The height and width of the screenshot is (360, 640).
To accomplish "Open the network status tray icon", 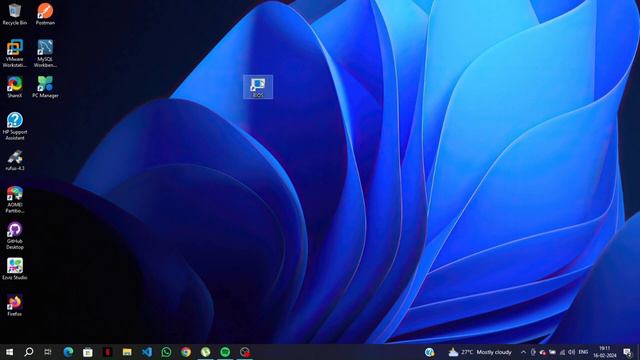I will pos(562,352).
